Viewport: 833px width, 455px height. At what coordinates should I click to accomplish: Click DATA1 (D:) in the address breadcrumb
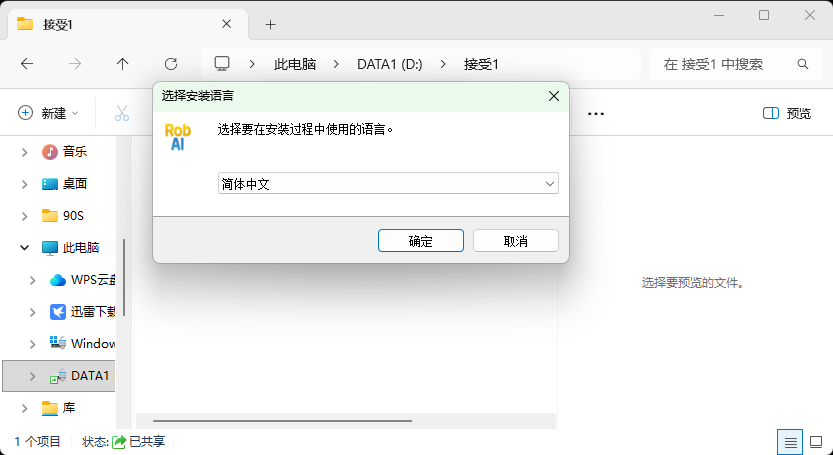(389, 64)
